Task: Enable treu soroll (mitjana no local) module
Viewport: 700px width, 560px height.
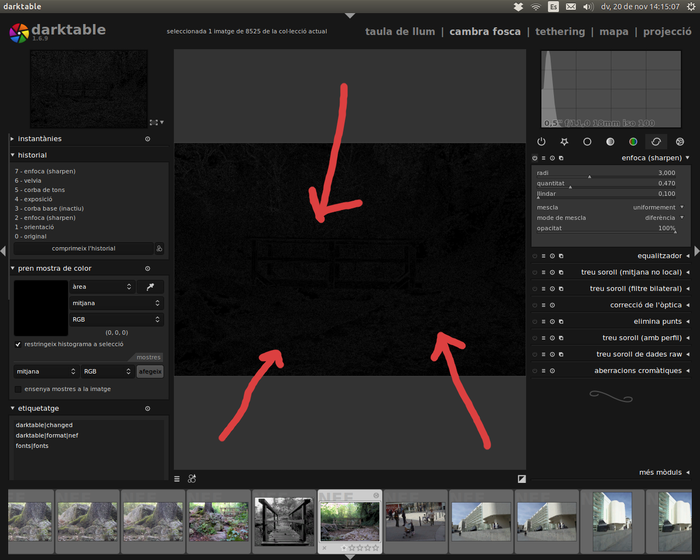Action: point(535,272)
